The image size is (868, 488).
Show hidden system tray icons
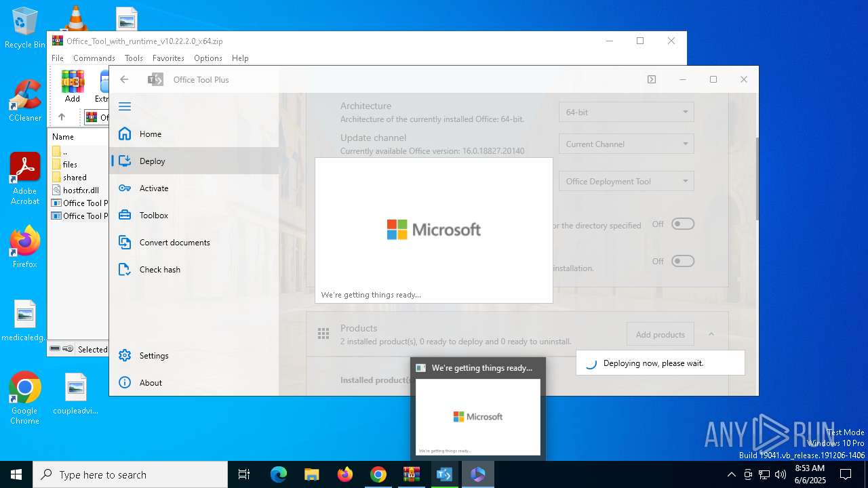pos(731,474)
